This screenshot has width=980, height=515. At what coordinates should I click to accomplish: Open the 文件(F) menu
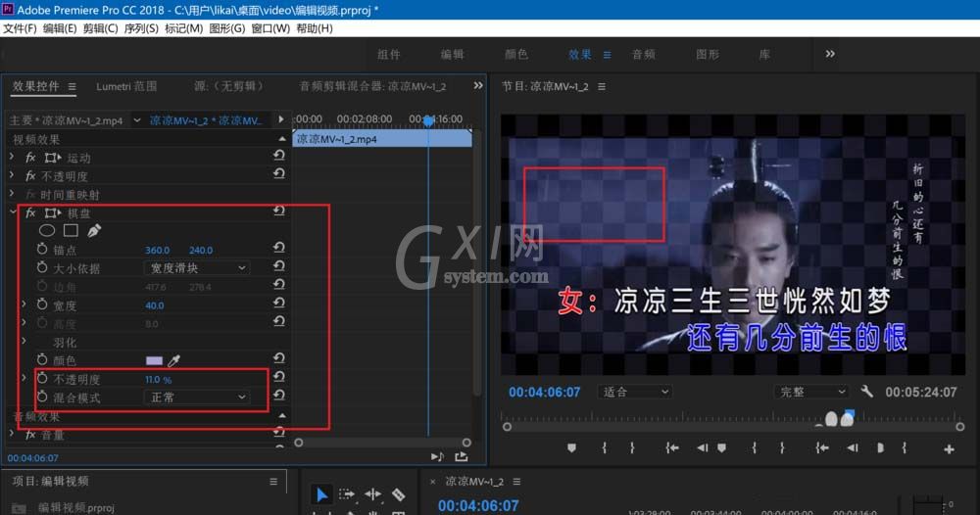(20, 28)
